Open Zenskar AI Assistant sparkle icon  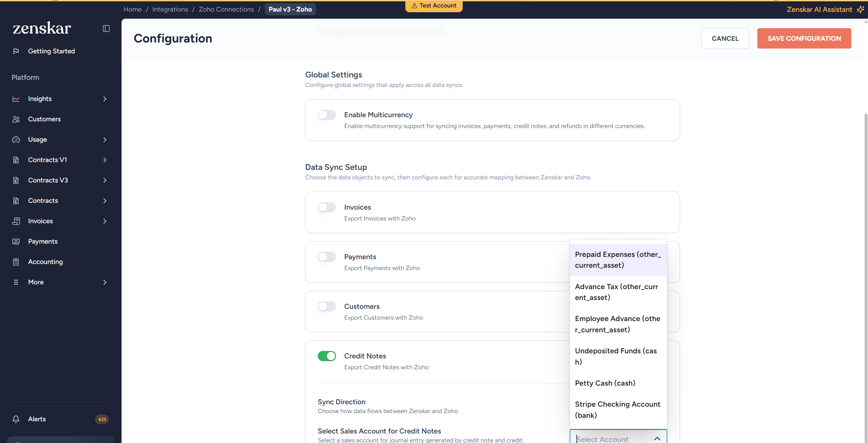[860, 10]
